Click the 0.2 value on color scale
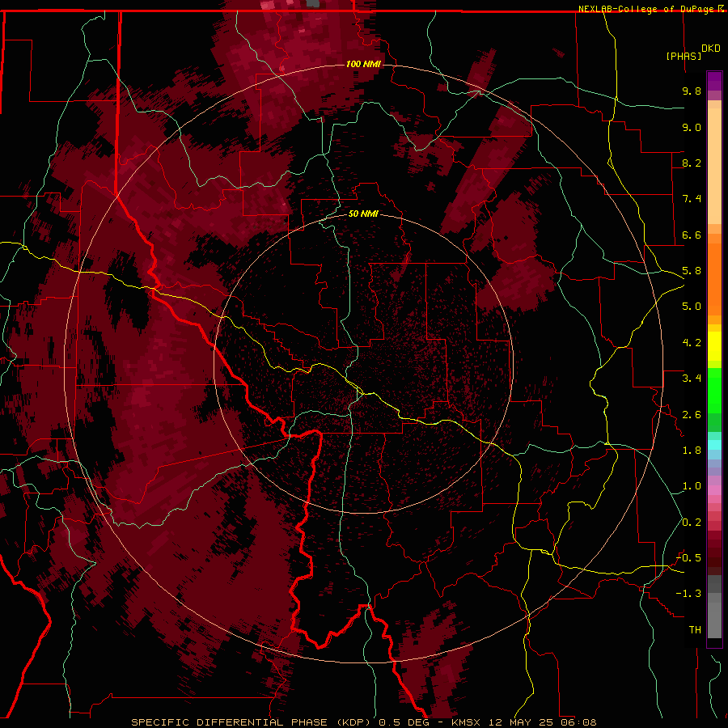The width and height of the screenshot is (728, 728). tap(692, 523)
